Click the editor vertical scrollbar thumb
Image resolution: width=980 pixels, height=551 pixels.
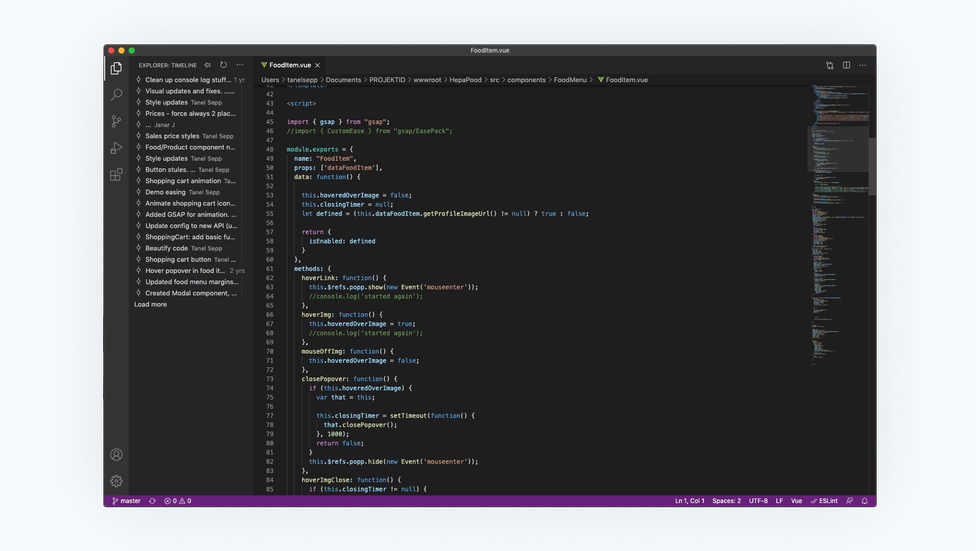coord(872,166)
